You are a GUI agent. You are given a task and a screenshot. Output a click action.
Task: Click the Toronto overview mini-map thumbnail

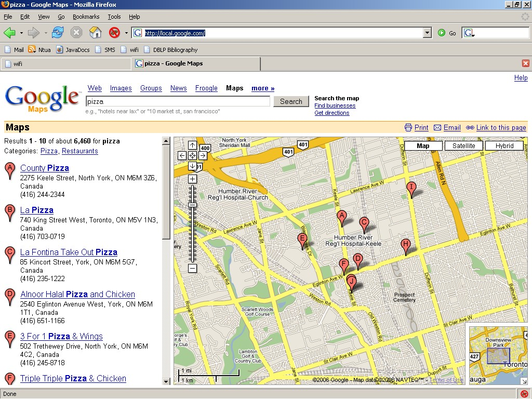(498, 355)
